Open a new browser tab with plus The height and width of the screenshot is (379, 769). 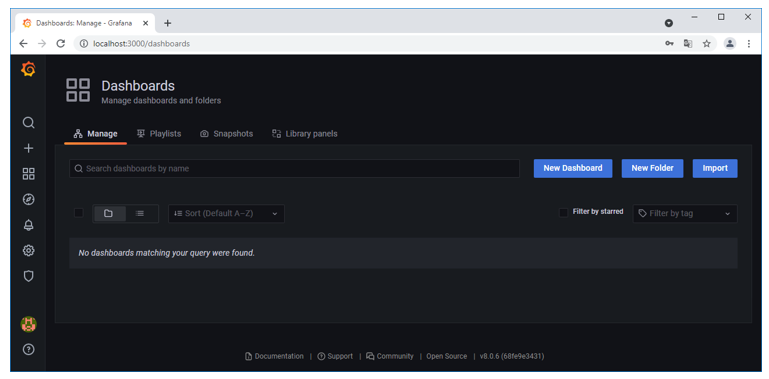[168, 23]
